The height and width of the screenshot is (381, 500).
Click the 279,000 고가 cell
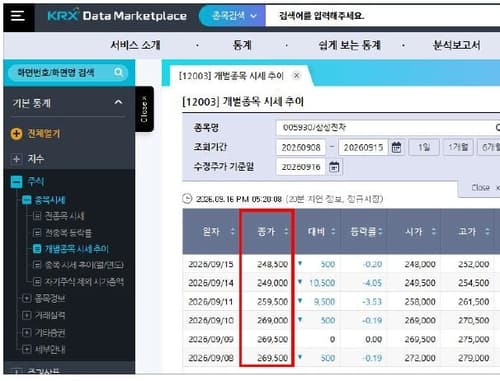468,358
